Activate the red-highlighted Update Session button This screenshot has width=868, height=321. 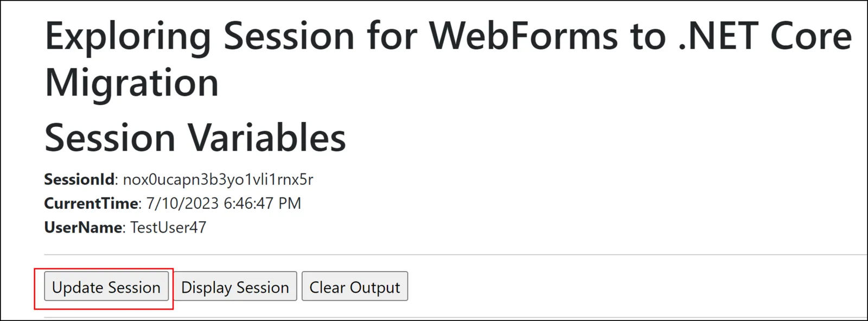pyautogui.click(x=106, y=286)
